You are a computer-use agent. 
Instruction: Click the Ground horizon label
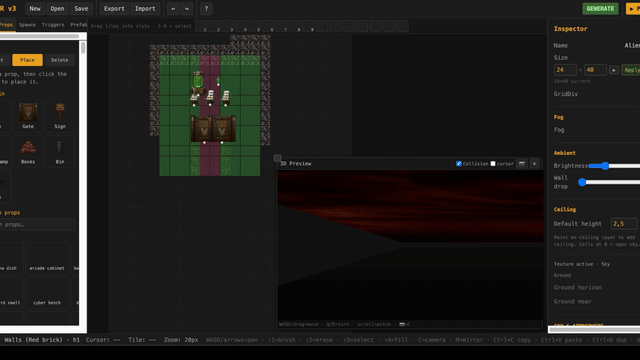coord(578,287)
